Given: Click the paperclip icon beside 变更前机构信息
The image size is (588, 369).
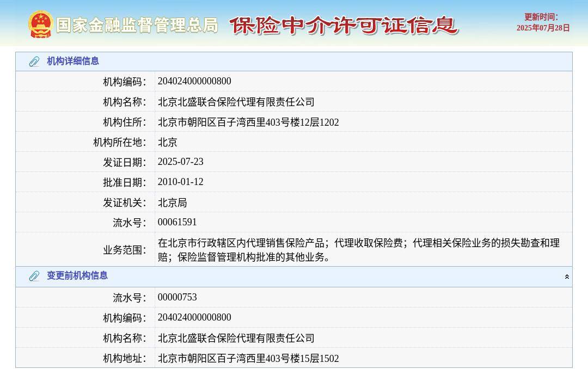Looking at the screenshot, I should click(34, 276).
